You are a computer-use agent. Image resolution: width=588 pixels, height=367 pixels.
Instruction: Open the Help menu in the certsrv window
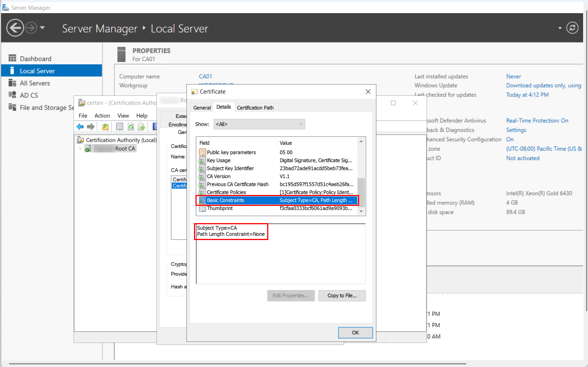(x=142, y=116)
